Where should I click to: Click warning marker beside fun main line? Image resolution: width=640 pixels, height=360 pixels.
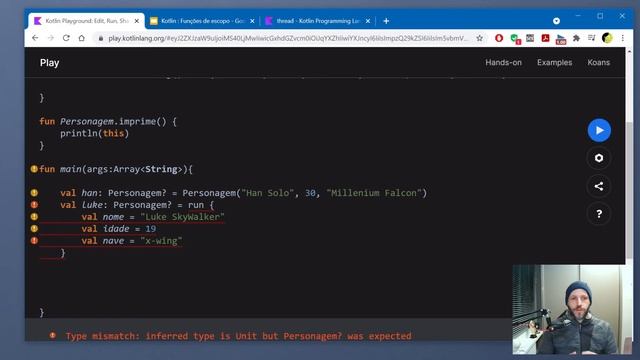pos(34,169)
